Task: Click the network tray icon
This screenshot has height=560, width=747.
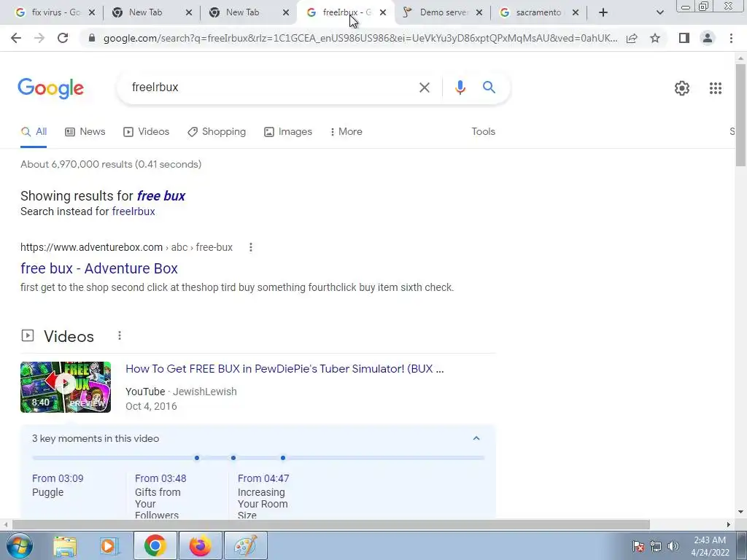Action: (656, 546)
